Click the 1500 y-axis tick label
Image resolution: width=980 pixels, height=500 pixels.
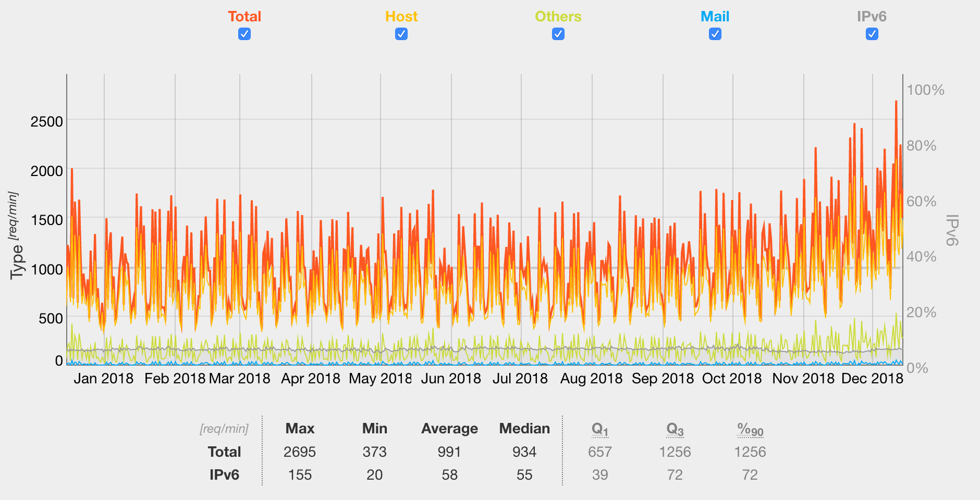46,220
